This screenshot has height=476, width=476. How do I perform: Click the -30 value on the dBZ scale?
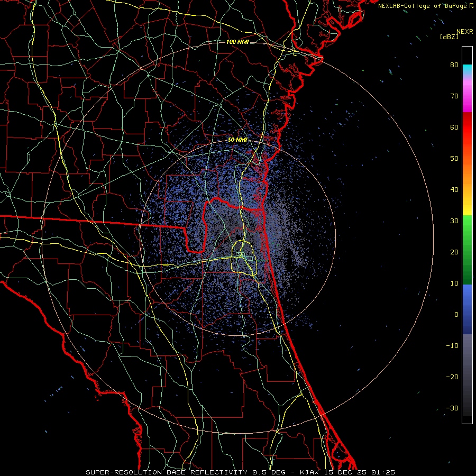pos(452,408)
